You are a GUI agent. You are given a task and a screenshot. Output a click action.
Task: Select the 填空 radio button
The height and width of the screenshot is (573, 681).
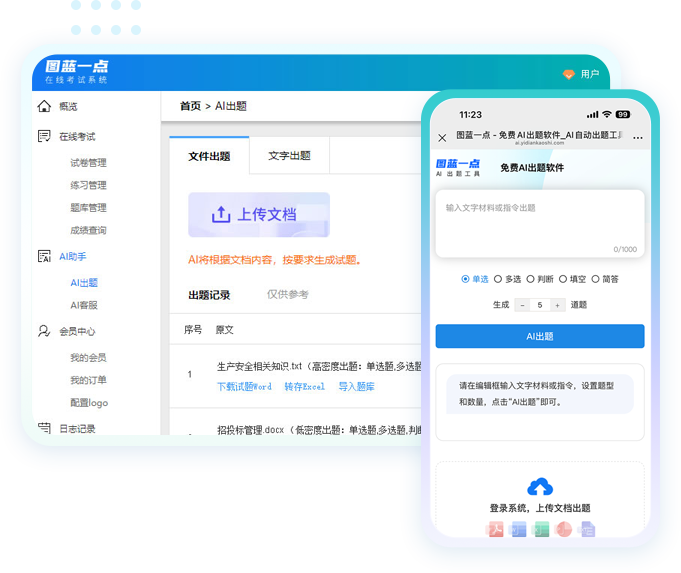(563, 279)
